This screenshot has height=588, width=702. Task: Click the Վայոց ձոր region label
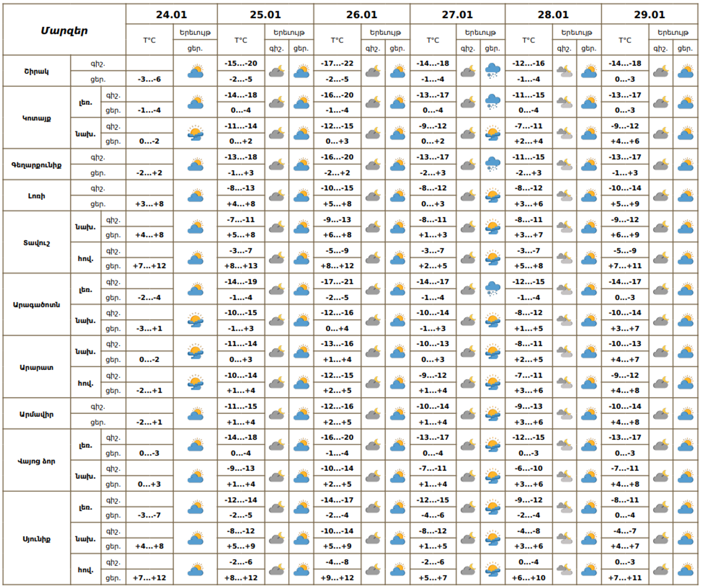click(x=37, y=461)
